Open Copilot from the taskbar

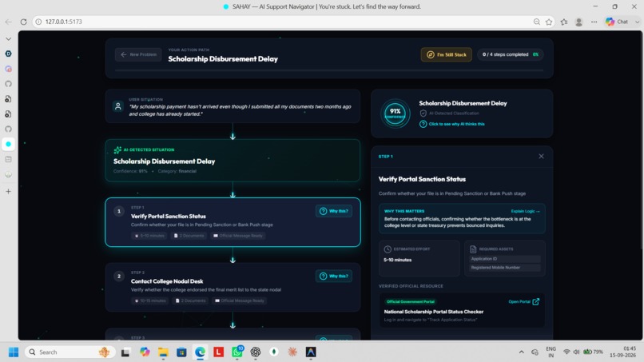pos(145,352)
